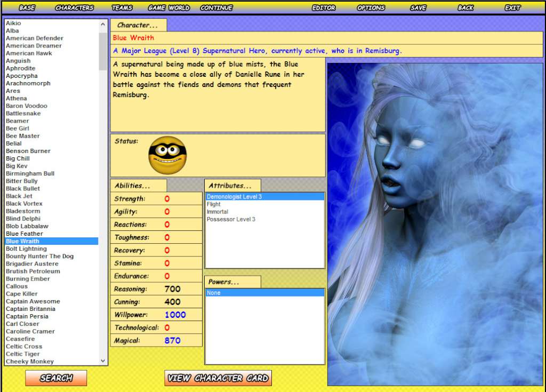Switch to the CHARACTERS screen
The height and width of the screenshot is (392, 546).
[x=74, y=7]
